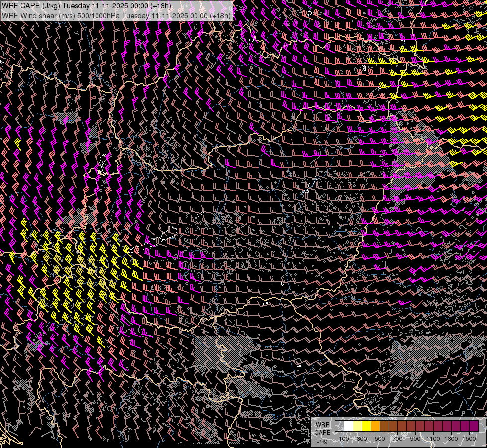Click the WRF label in the legend box
The image size is (487, 448).
(323, 425)
